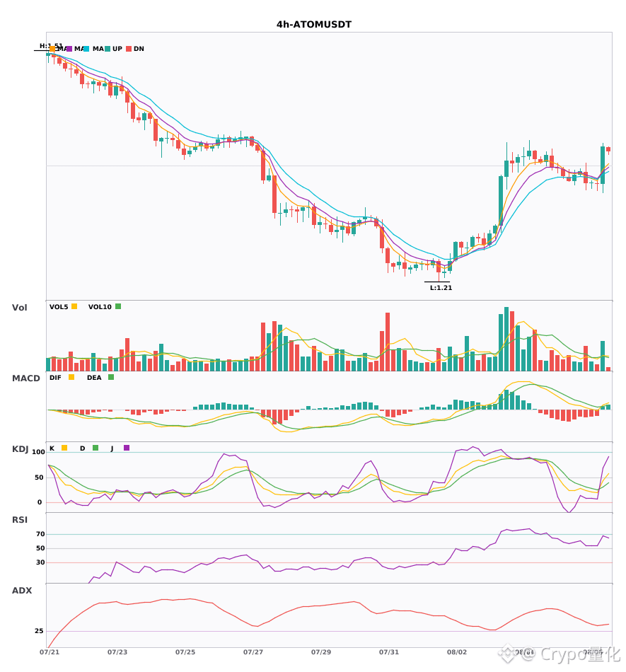This screenshot has height=672, width=626.
Task: Click the DEA legend text
Action: 94,378
